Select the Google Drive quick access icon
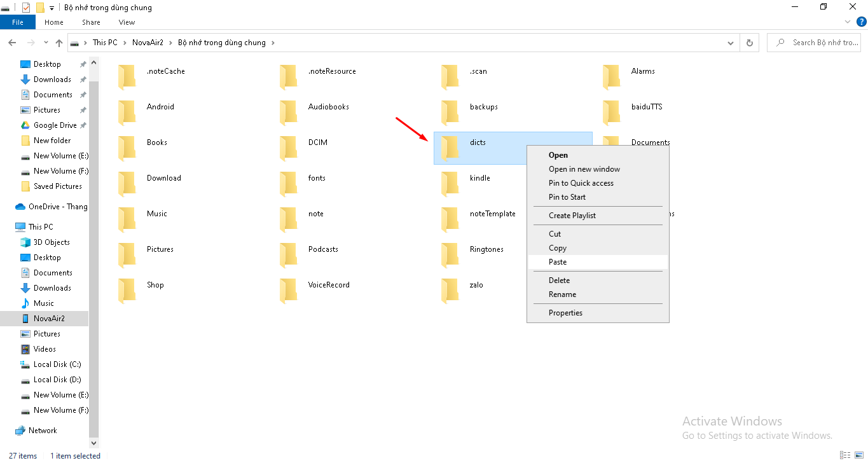The image size is (868, 463). click(x=25, y=125)
